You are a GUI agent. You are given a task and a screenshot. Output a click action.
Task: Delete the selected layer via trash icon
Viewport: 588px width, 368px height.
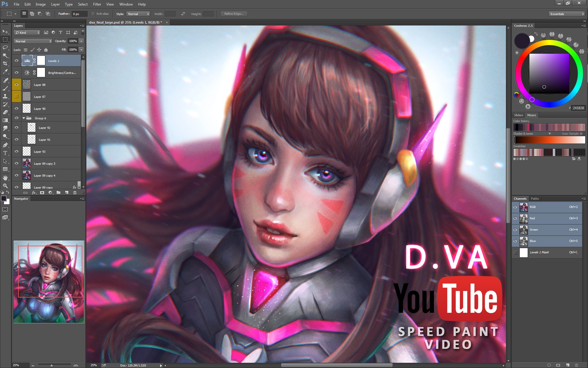[75, 193]
